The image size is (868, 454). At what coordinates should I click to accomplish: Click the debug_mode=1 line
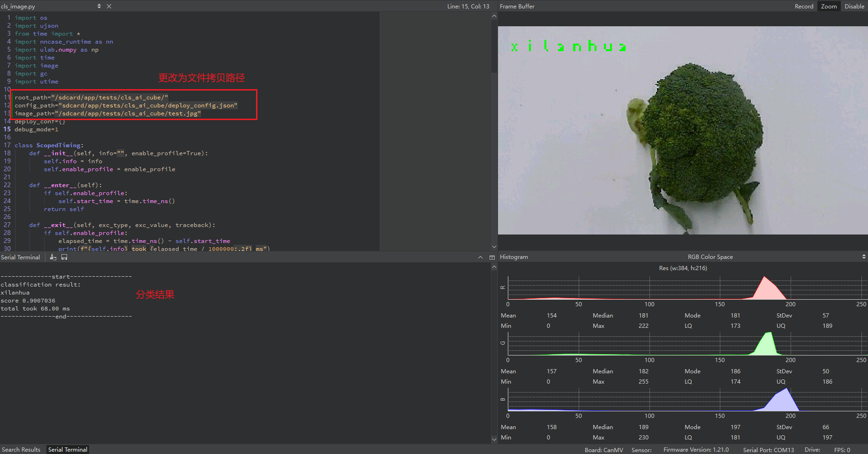(36, 129)
